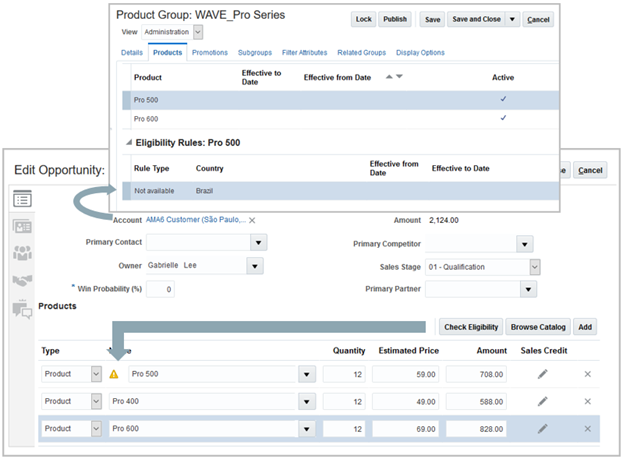Expand the Owner dropdown list

coord(256,266)
